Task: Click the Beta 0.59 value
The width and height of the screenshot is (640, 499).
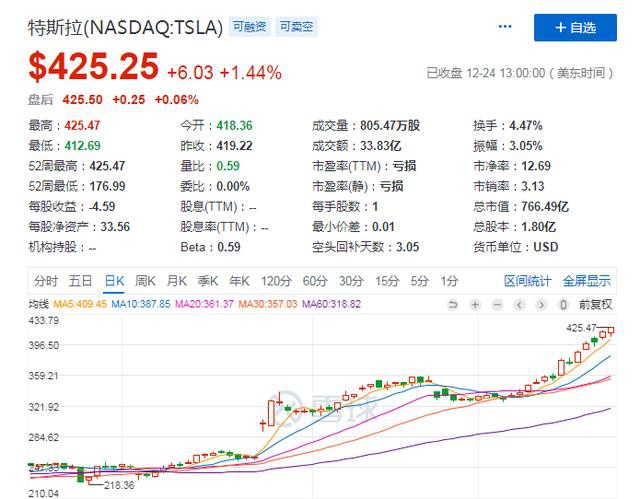Action: coord(229,247)
